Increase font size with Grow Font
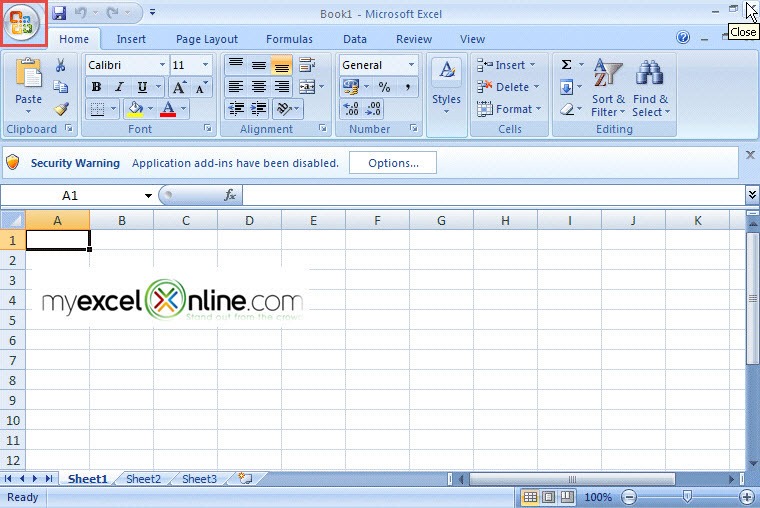The image size is (760, 508). coord(179,87)
